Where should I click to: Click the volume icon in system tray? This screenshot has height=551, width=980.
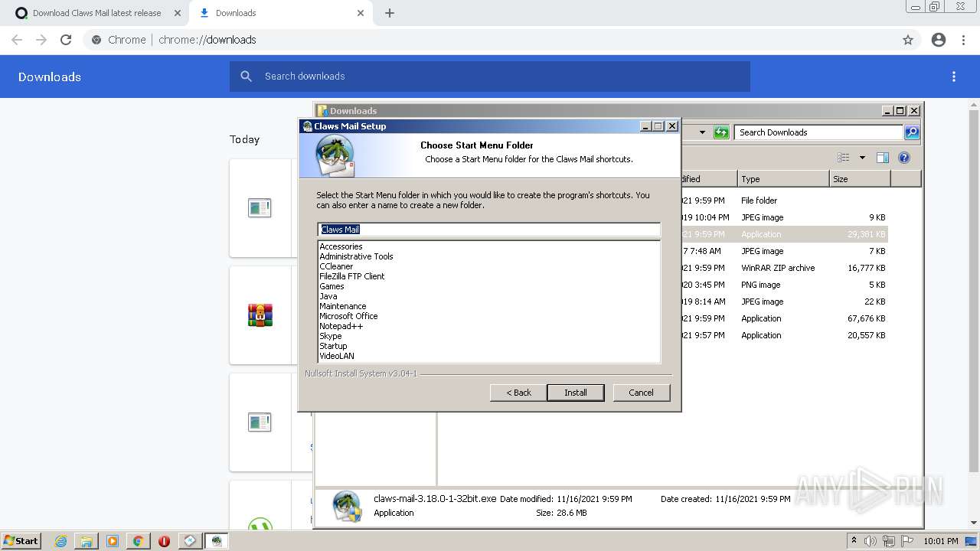pyautogui.click(x=871, y=541)
